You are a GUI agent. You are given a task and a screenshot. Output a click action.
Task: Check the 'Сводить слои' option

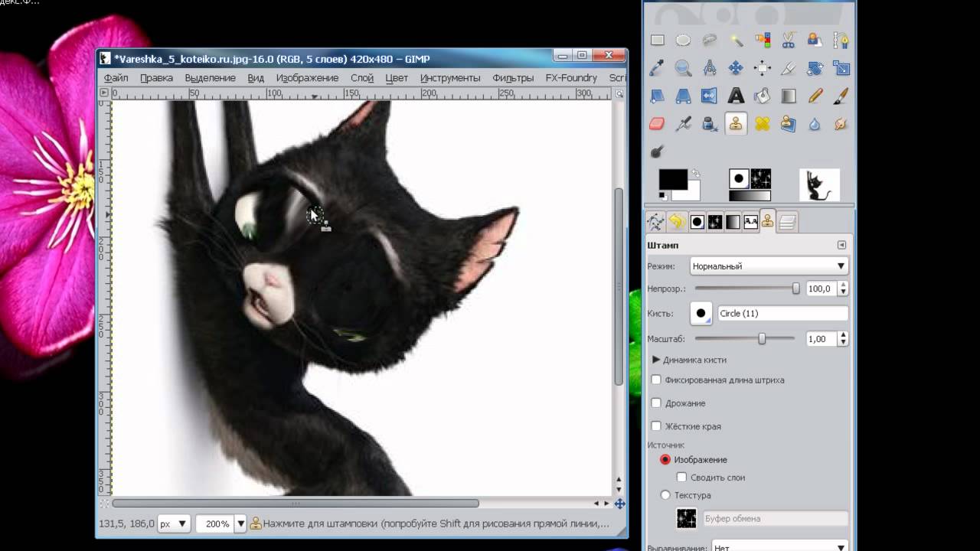point(681,478)
